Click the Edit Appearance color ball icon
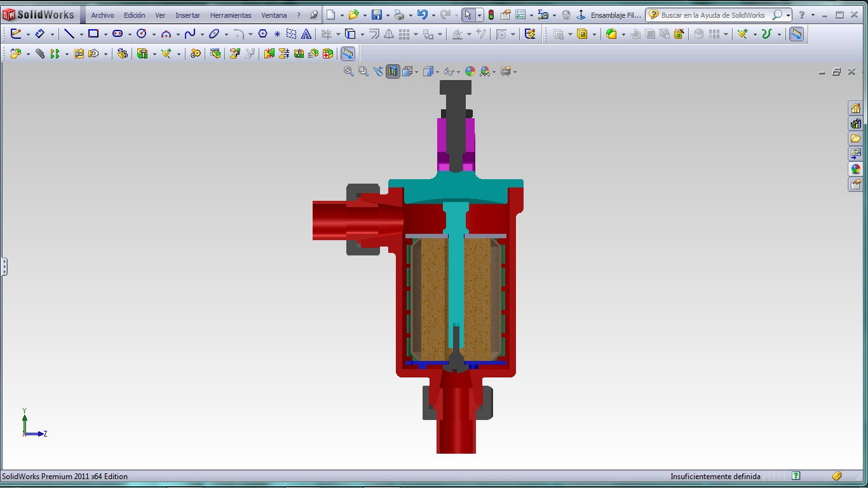This screenshot has width=868, height=488. [x=470, y=71]
